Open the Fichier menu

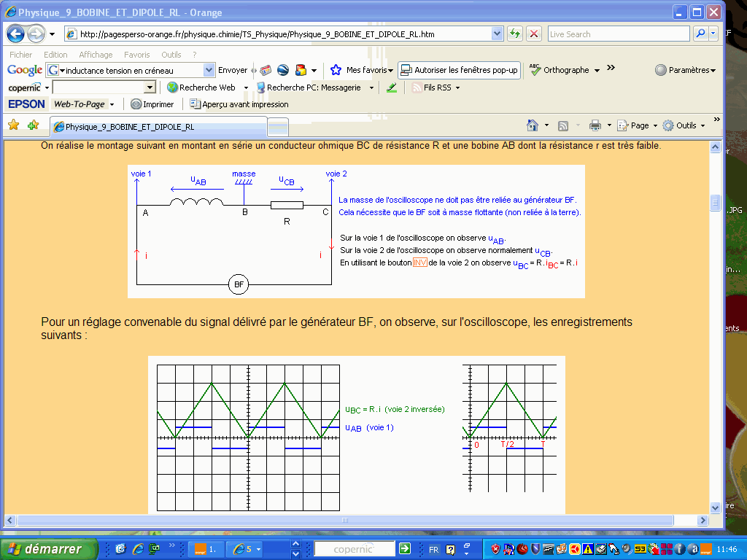coord(20,55)
